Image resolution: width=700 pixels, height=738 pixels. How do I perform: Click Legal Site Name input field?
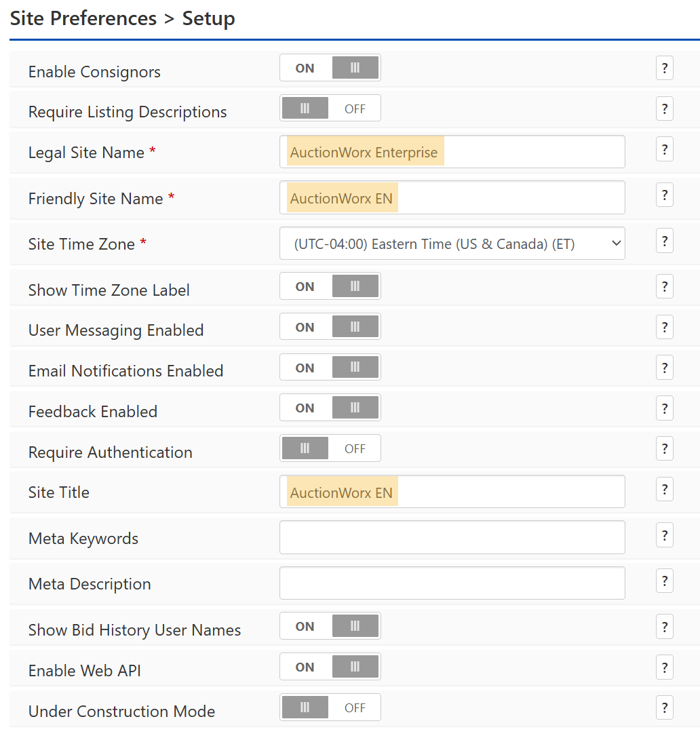[x=452, y=151]
